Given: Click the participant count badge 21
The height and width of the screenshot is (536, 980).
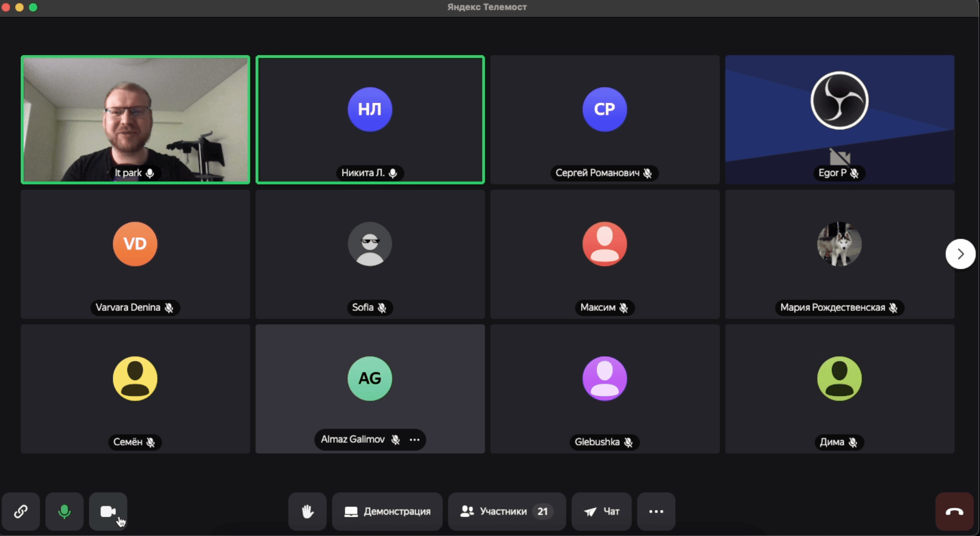Looking at the screenshot, I should coord(542,511).
